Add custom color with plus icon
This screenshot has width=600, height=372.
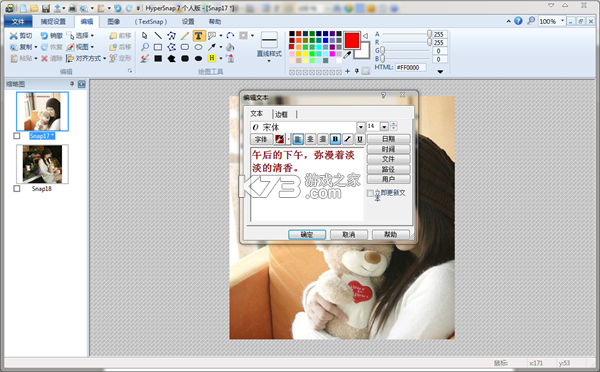coord(347,71)
